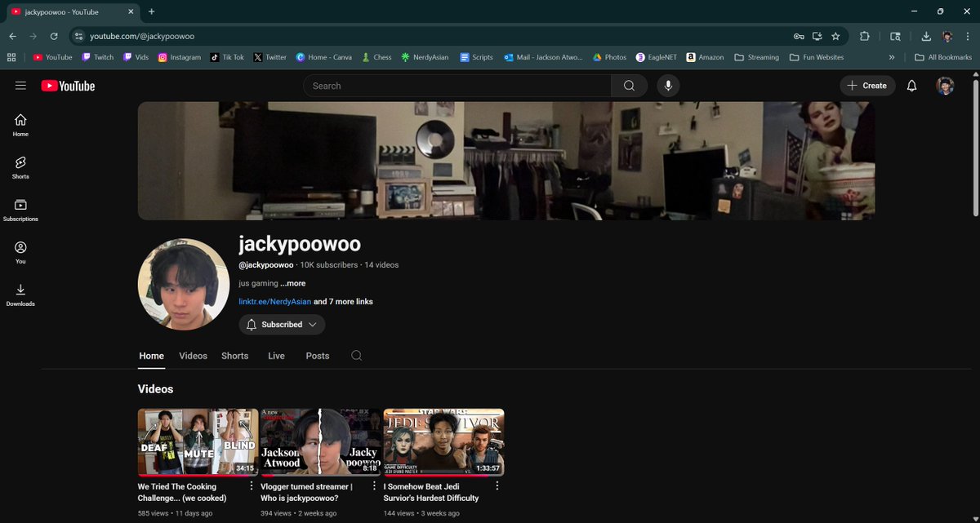Open options for Vlogger turned streamer video
980x523 pixels.
(x=373, y=486)
